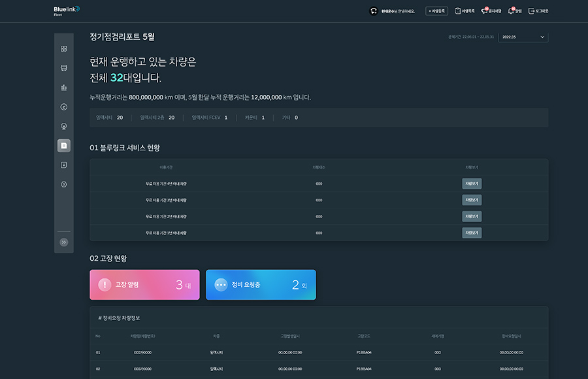Toggle the download icon below report in sidebar
The width and height of the screenshot is (588, 379).
63,165
